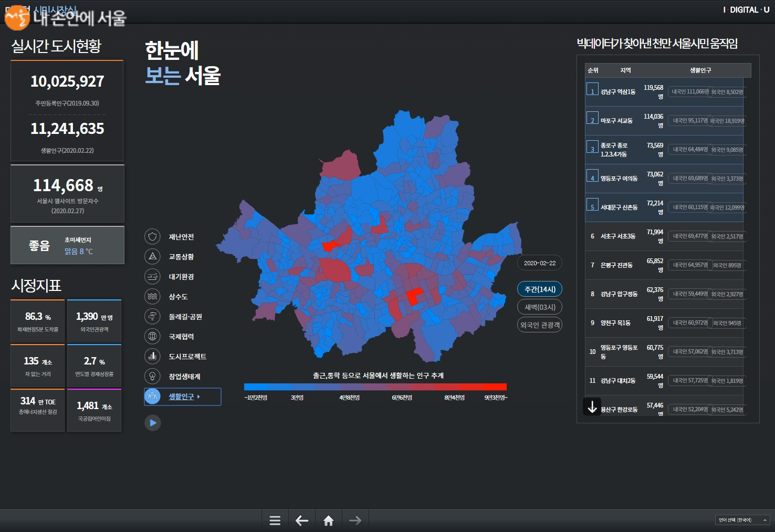Open the 둘레길·공원 signpost icon
The image size is (775, 532).
pos(152,317)
